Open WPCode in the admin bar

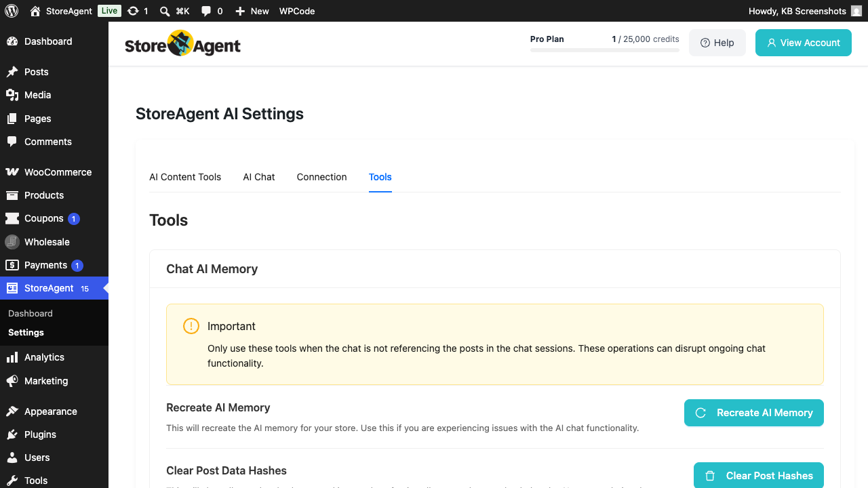(297, 11)
